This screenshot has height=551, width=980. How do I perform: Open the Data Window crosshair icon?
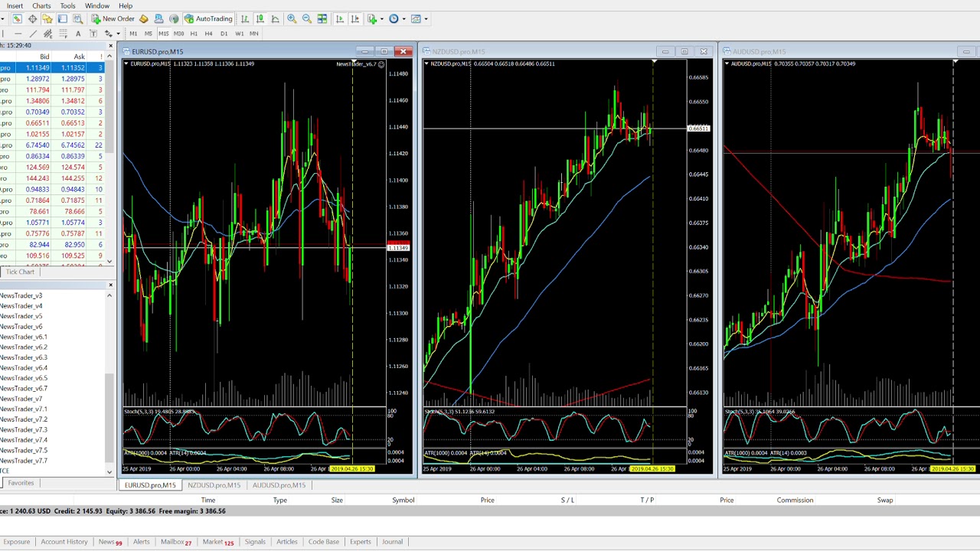click(x=32, y=18)
